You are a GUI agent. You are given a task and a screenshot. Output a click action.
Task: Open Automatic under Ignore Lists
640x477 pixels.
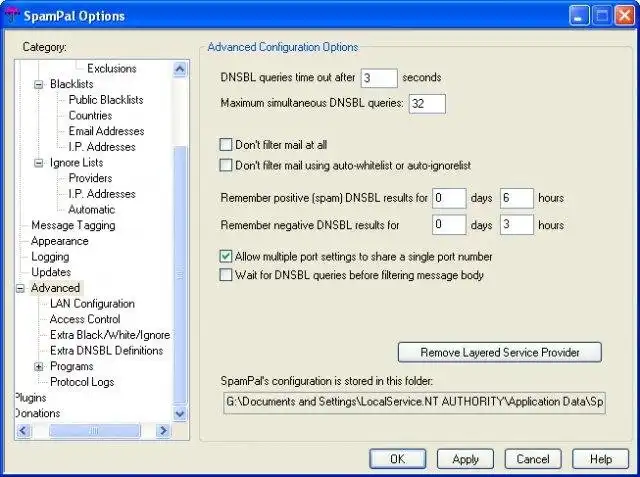click(91, 209)
